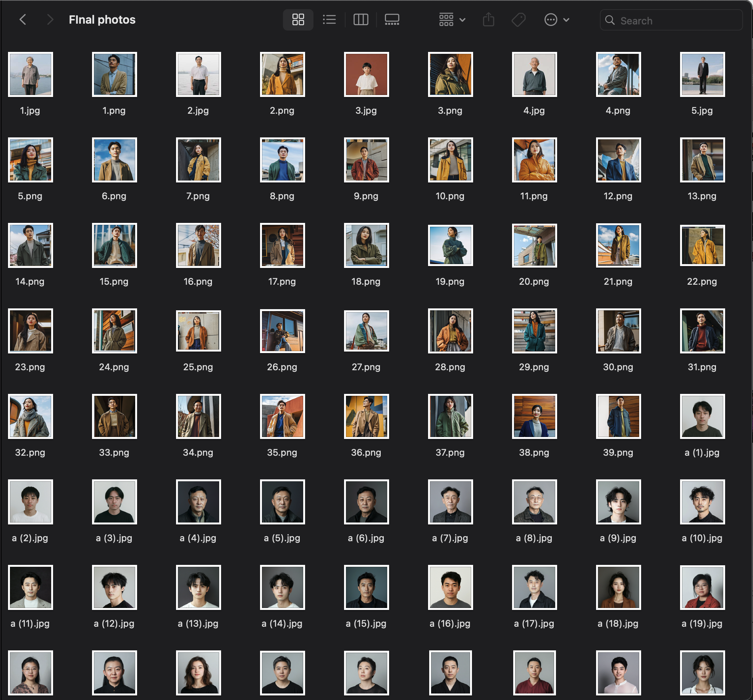The height and width of the screenshot is (700, 753).
Task: Select the a (13).jpg thumbnail
Action: tap(199, 587)
